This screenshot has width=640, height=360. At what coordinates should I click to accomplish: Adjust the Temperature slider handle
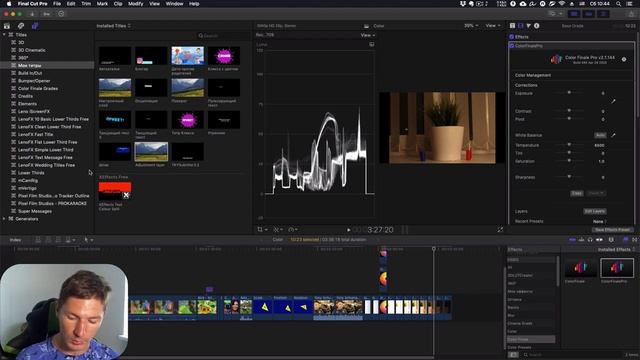569,144
